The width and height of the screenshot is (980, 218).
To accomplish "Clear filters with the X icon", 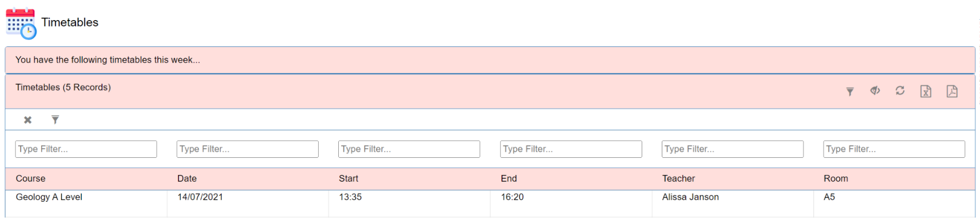I will pos(28,120).
